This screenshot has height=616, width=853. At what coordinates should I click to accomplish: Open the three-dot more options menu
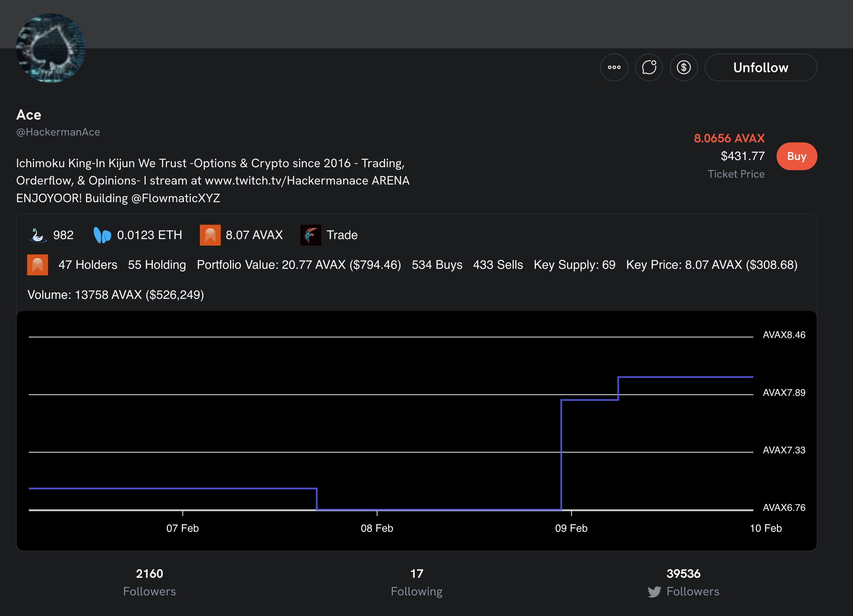pyautogui.click(x=614, y=67)
